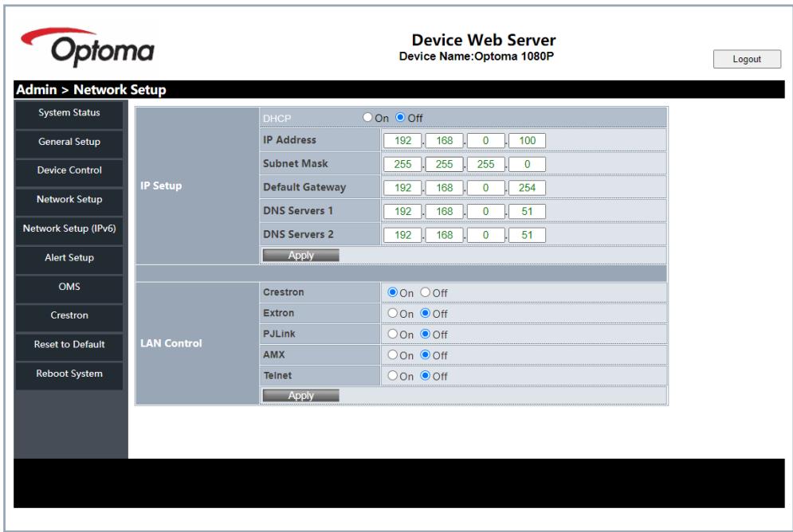Select Telnet Off radio

[426, 375]
